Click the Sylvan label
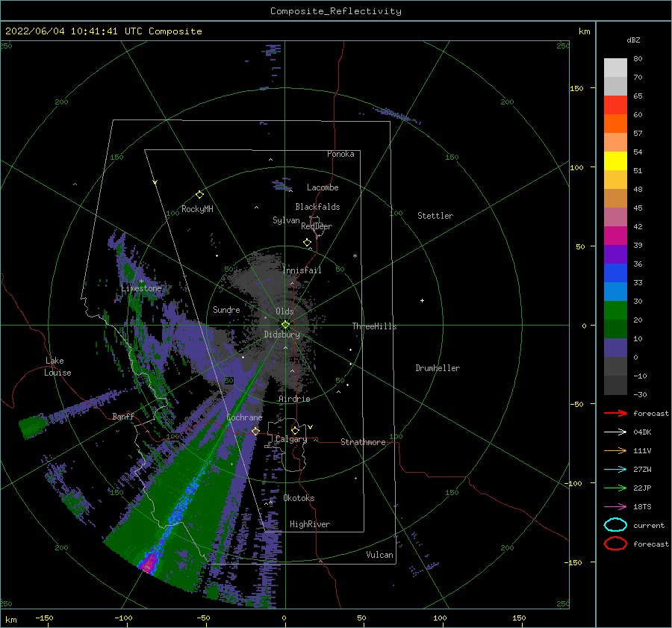Screen dimensions: 672x628 [x=286, y=220]
